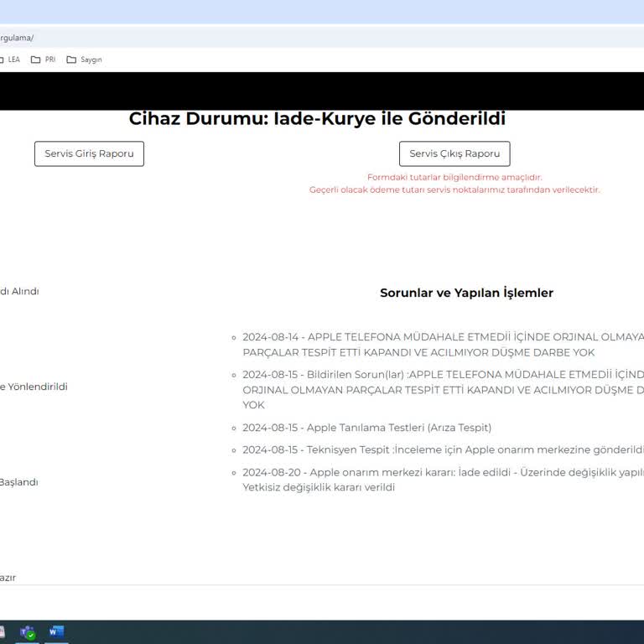Click the 'Sorunlar ve Yapılan İşlemler' heading

pyautogui.click(x=466, y=293)
